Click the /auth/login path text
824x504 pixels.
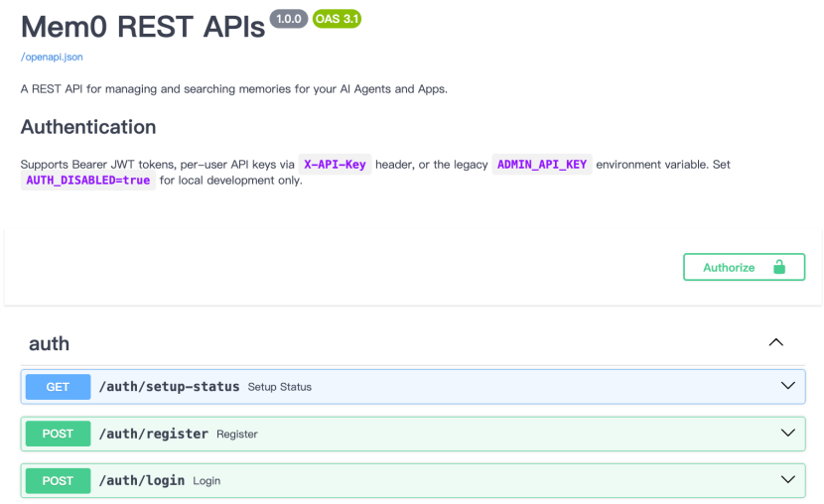pos(142,481)
